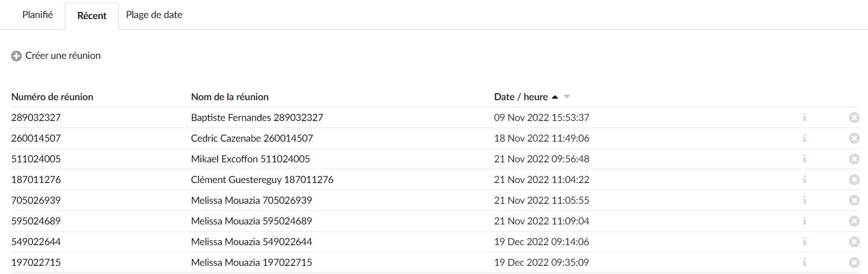Remove meeting 187011276 with delete icon

[x=854, y=180]
